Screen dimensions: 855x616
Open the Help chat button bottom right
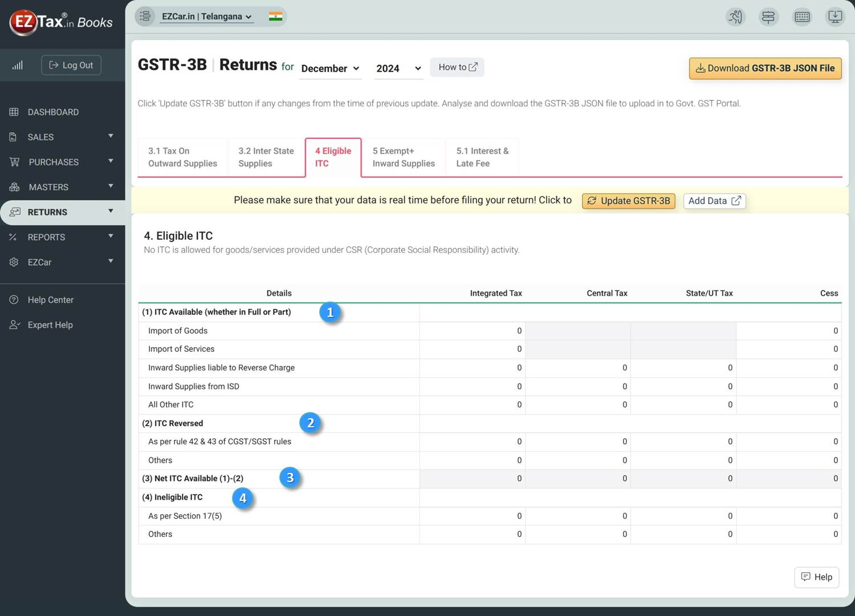pyautogui.click(x=816, y=577)
